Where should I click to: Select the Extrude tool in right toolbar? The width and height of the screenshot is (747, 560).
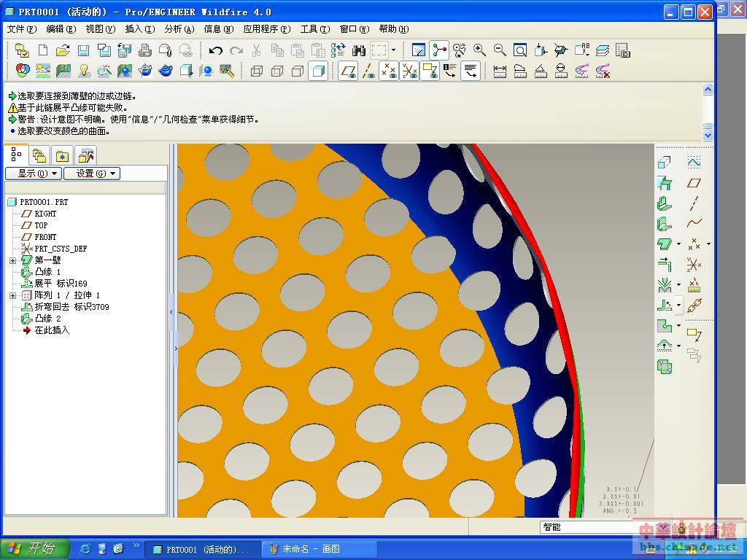[665, 163]
